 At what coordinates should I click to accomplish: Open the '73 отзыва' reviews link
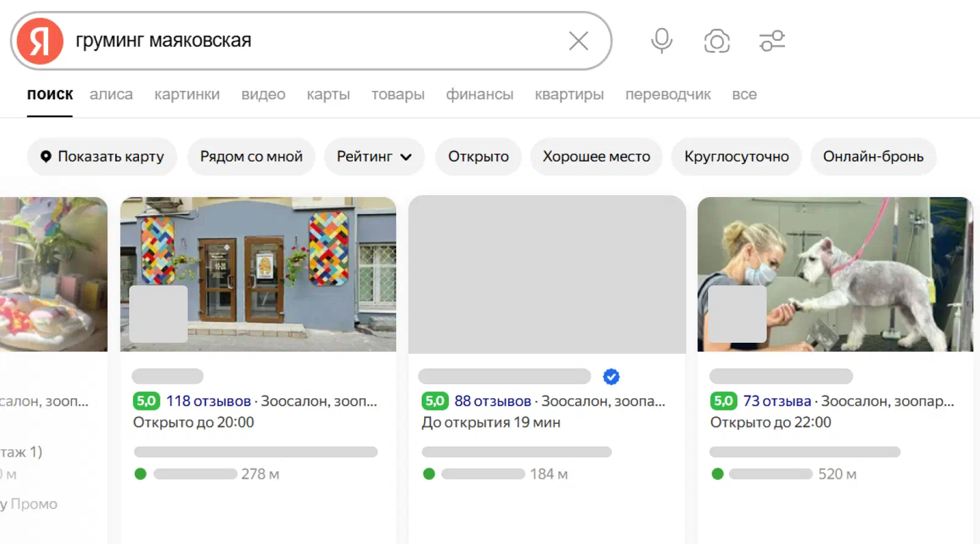[x=777, y=401]
